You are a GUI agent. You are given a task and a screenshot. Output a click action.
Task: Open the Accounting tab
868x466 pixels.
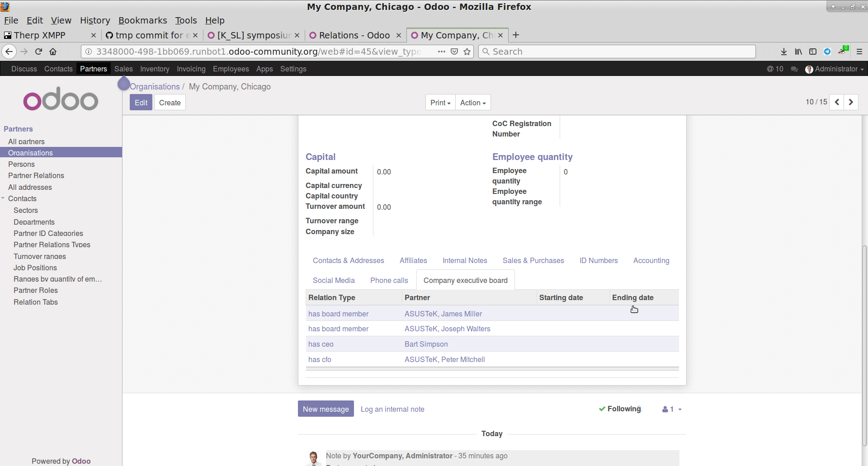[651, 260]
